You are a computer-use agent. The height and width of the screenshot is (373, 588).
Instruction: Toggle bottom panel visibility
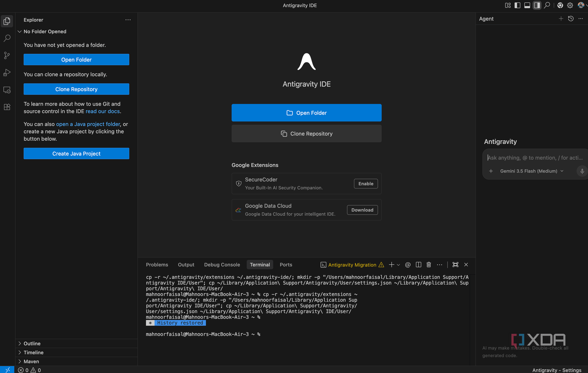[527, 5]
